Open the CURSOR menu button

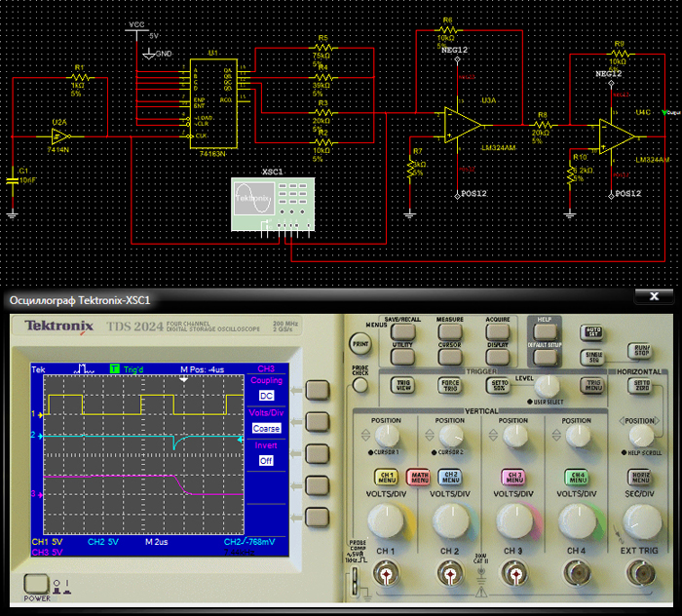click(x=450, y=357)
